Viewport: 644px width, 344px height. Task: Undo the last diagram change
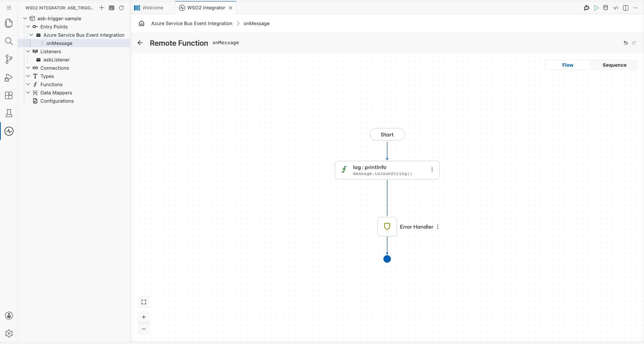pyautogui.click(x=626, y=43)
